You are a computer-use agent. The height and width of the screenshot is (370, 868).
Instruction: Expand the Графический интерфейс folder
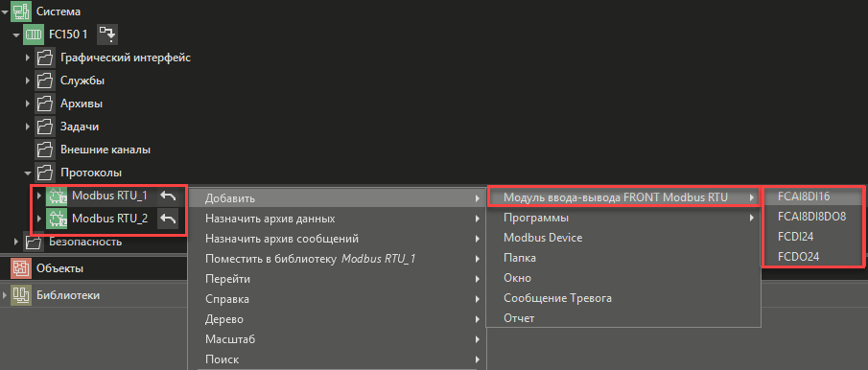pyautogui.click(x=28, y=58)
